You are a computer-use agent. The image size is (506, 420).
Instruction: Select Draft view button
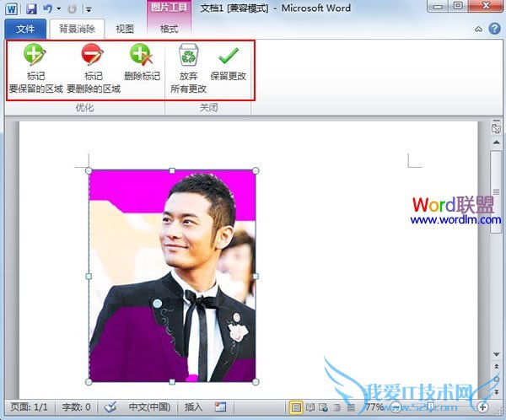coord(351,407)
